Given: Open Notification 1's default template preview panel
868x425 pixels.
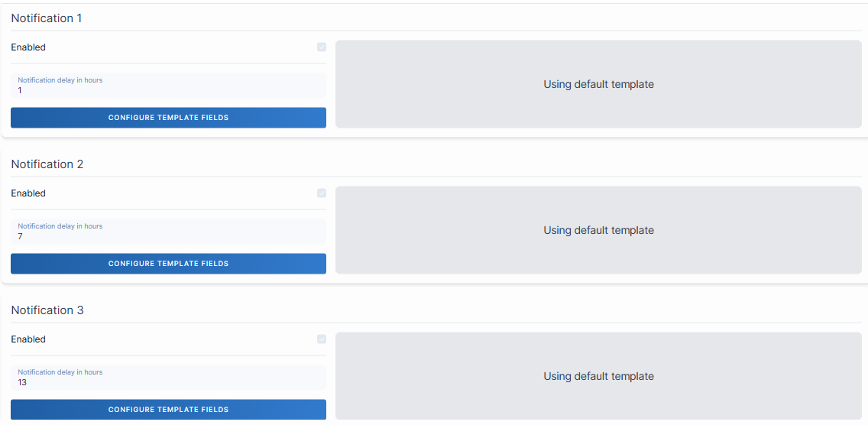Looking at the screenshot, I should [598, 84].
